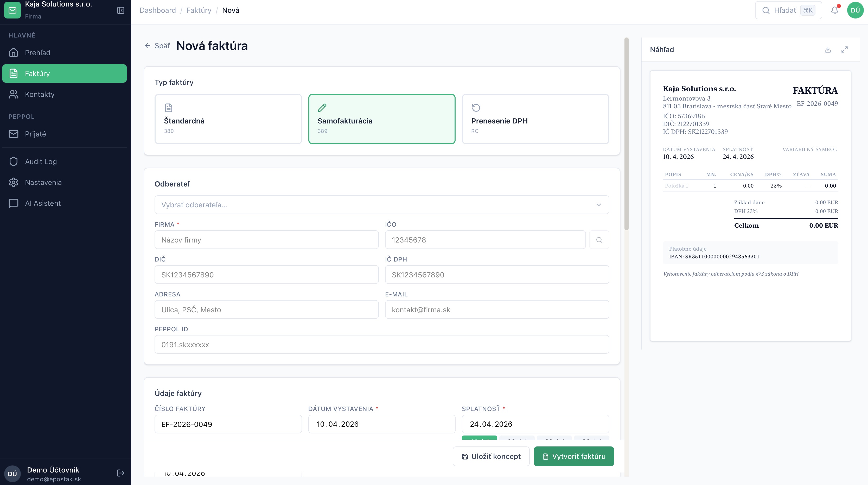Click Uložiť koncept button
The width and height of the screenshot is (868, 485).
tap(491, 456)
